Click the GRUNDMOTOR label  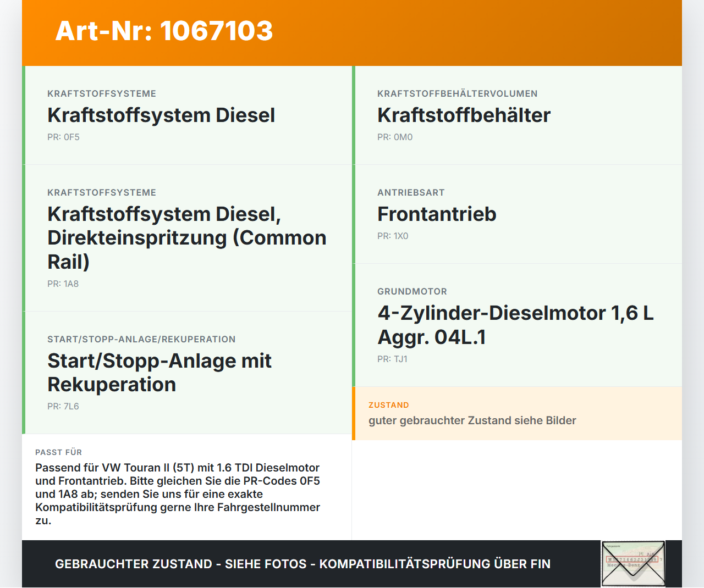pos(412,291)
